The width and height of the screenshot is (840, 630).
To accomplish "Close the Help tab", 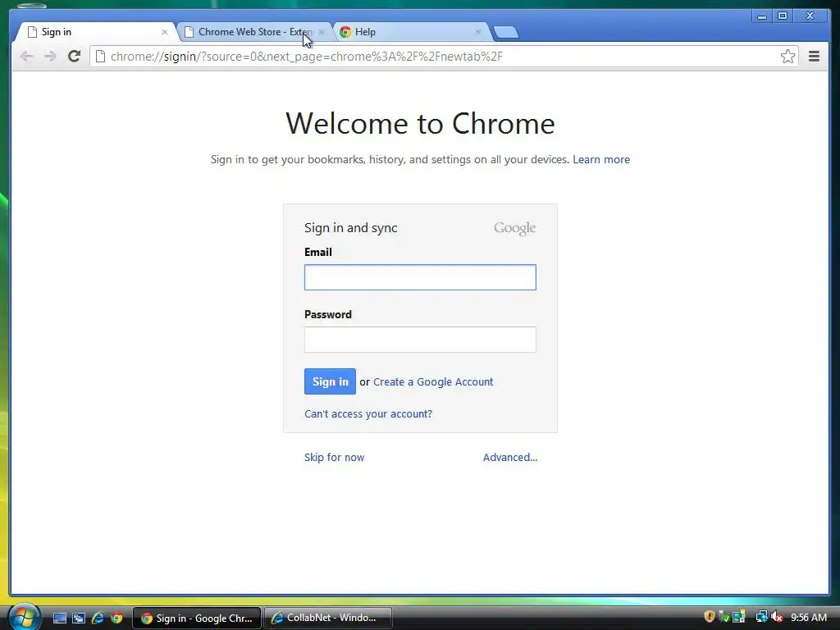I will 478,32.
